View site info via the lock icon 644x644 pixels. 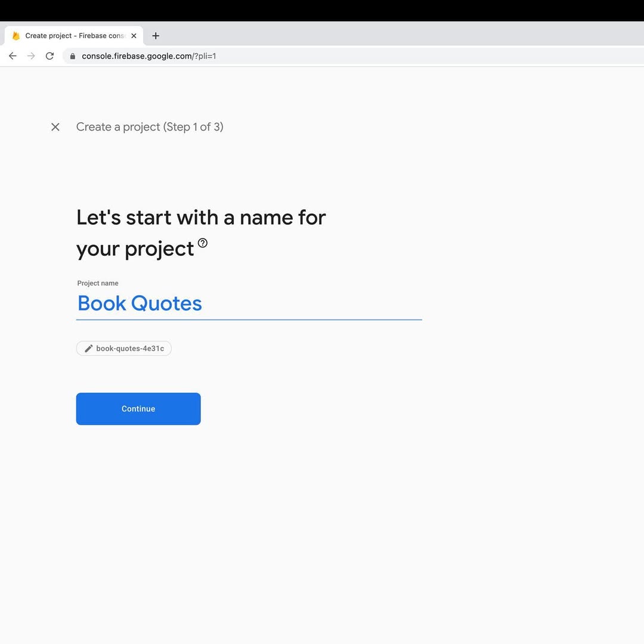point(73,56)
